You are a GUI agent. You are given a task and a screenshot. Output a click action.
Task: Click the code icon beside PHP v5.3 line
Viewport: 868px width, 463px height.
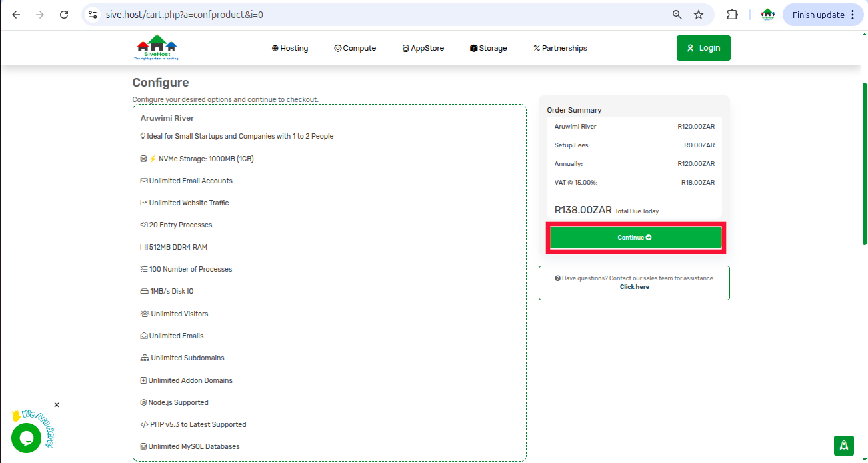pos(144,424)
